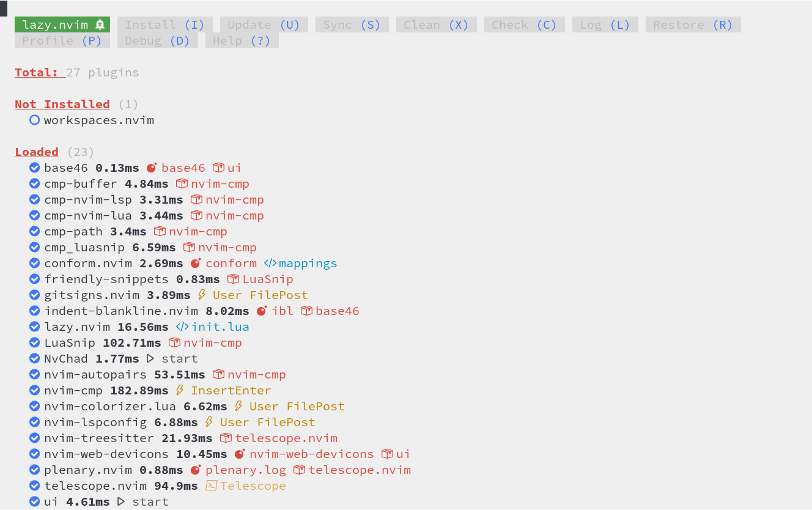The image size is (812, 510).
Task: Click the init.lua source label
Action: pos(220,327)
